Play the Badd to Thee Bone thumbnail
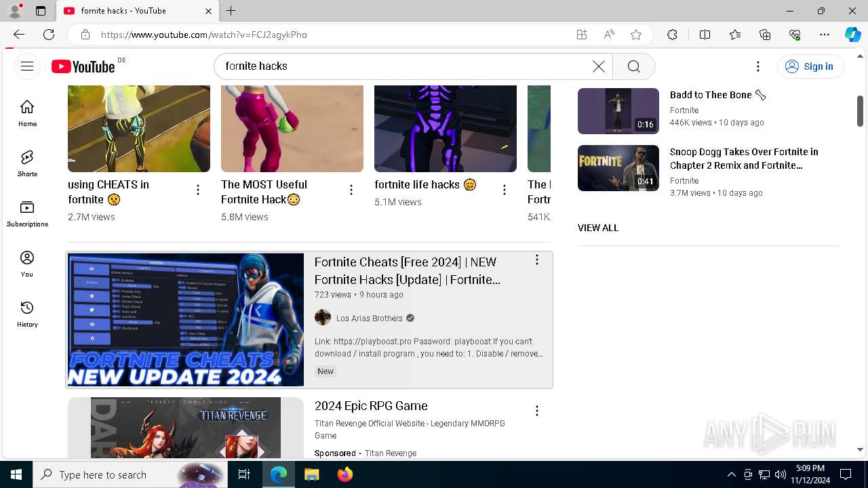Image resolution: width=868 pixels, height=488 pixels. pos(618,111)
